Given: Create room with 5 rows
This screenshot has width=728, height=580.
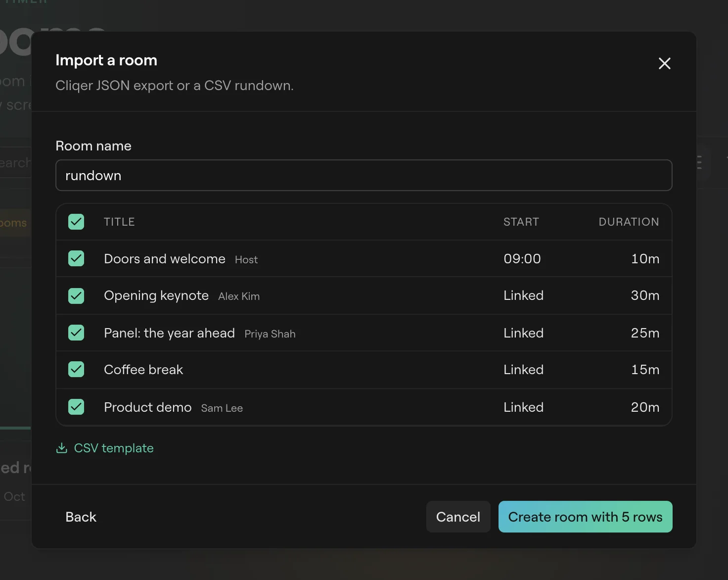Looking at the screenshot, I should 585,517.
